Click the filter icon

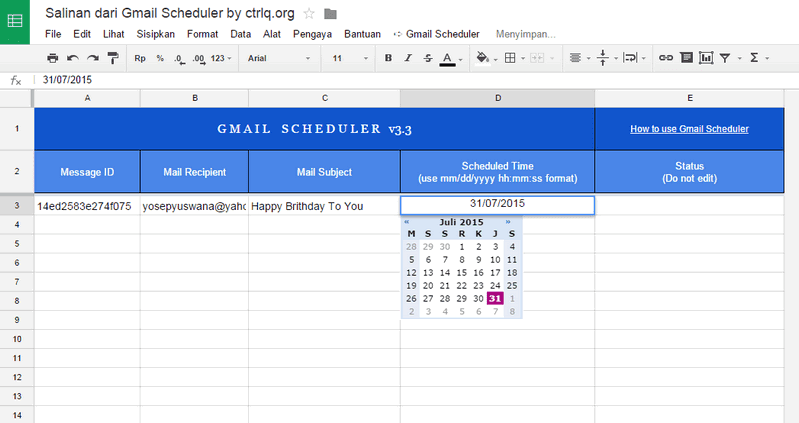click(725, 58)
